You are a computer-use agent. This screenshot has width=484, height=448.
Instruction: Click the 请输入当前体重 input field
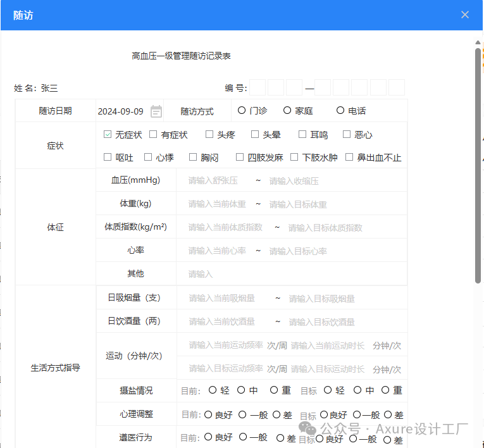pos(217,204)
